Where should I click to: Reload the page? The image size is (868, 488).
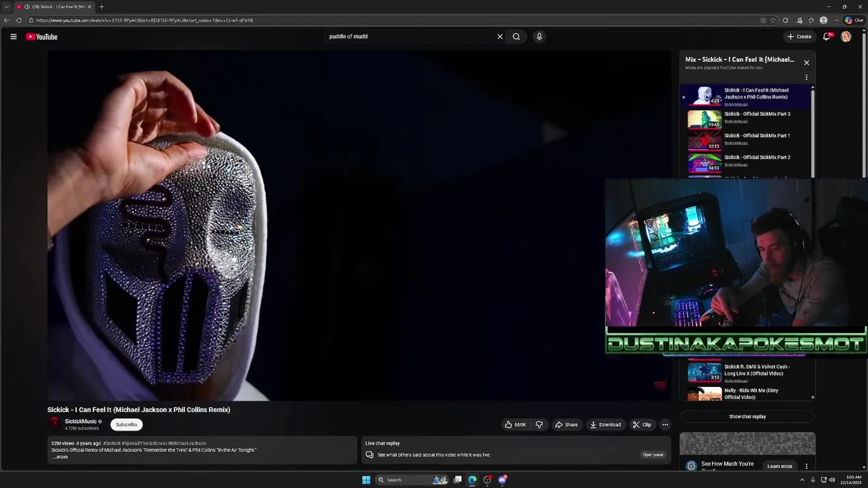19,20
